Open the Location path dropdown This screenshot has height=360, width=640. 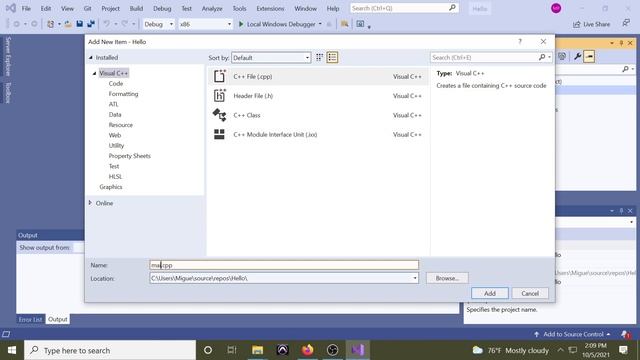415,278
